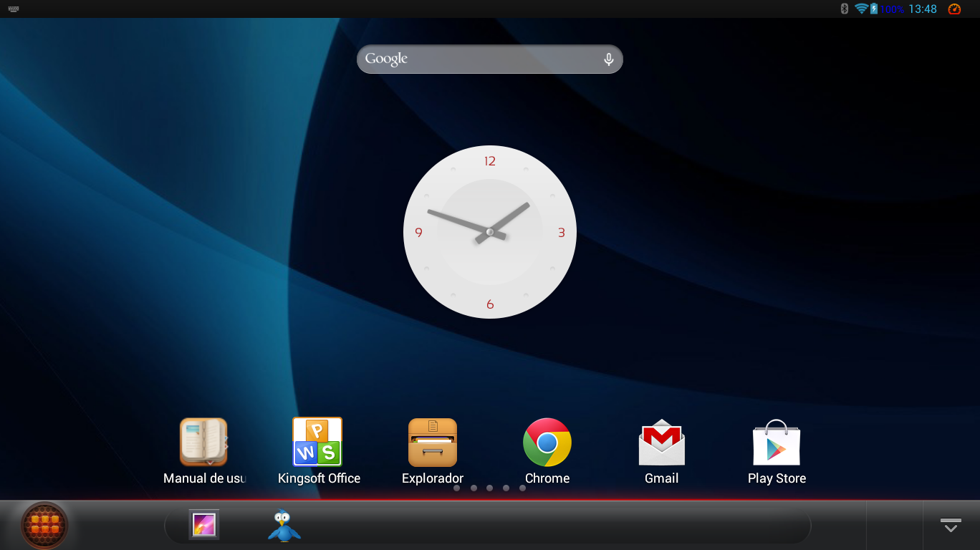
Task: Open the Manual de usuario book icon
Action: (x=203, y=443)
